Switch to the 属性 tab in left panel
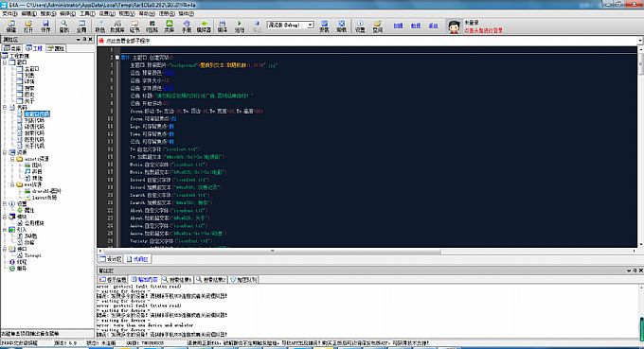Screen dimensions: 644x349 pyautogui.click(x=56, y=48)
